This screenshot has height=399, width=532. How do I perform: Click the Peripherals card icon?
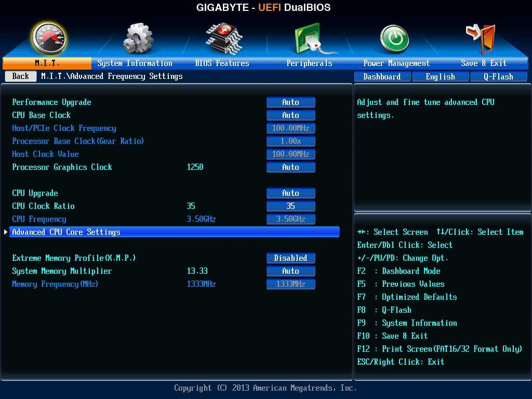pyautogui.click(x=310, y=39)
